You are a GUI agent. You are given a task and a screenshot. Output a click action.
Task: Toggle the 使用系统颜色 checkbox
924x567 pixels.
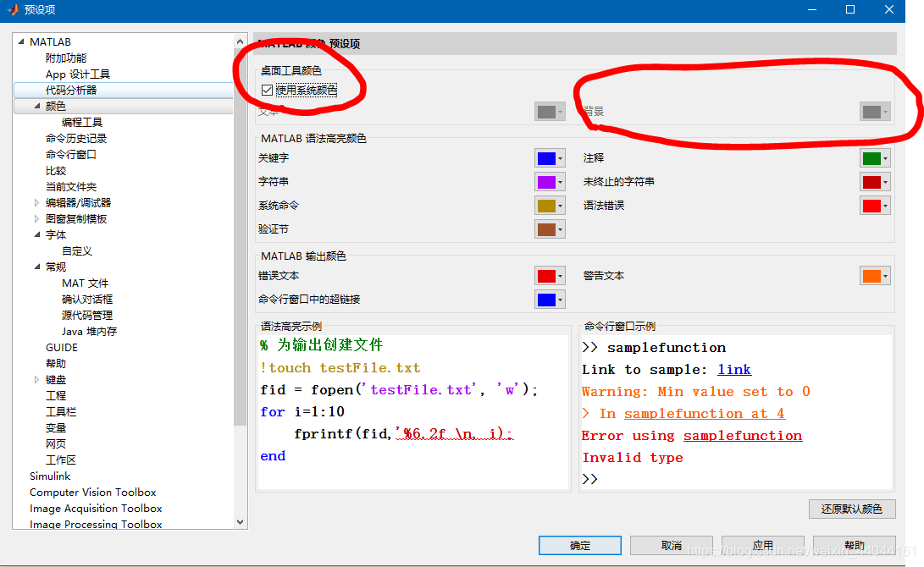pos(267,90)
